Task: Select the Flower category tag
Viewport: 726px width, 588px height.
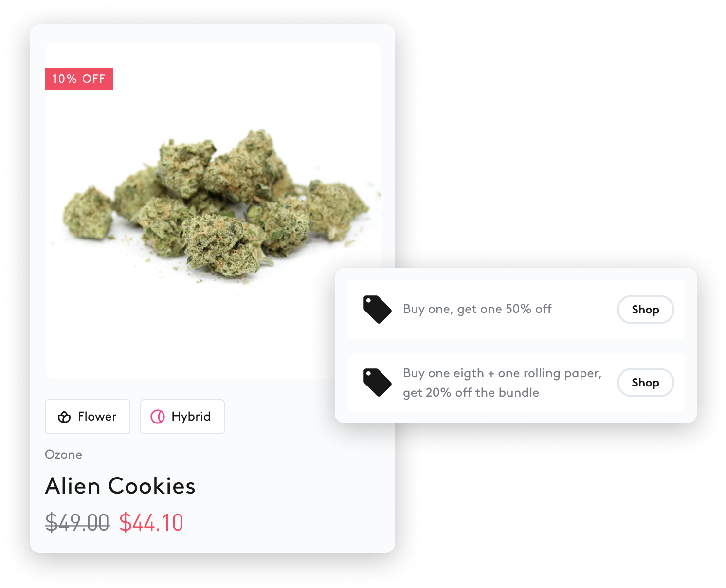Action: coord(88,417)
